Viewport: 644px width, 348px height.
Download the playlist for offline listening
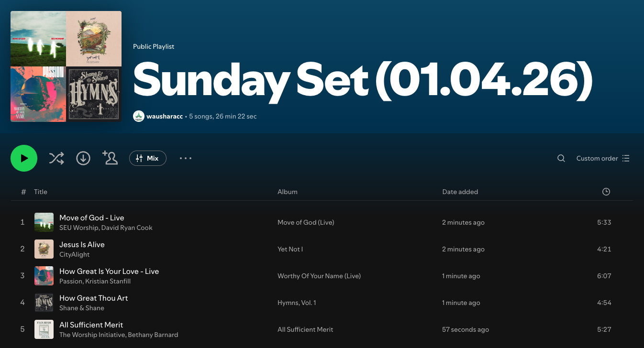coord(83,158)
